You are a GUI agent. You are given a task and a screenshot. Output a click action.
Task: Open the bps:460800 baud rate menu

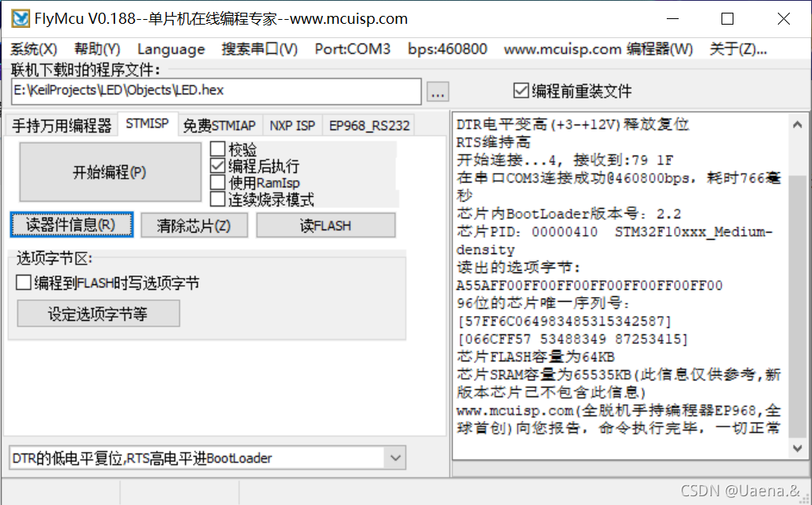pos(447,48)
